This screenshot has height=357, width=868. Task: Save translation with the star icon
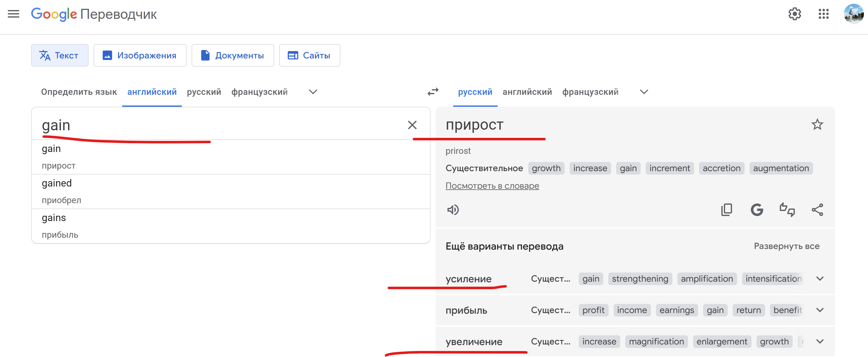point(817,125)
